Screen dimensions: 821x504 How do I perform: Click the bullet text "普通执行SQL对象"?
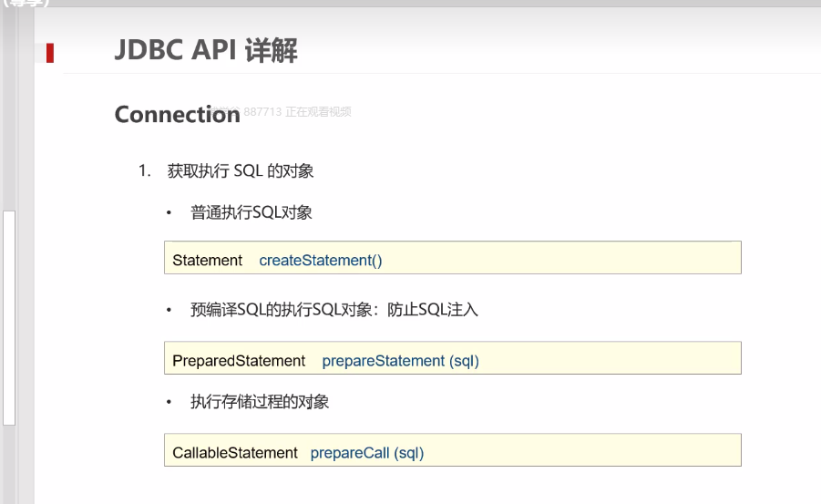click(x=251, y=212)
